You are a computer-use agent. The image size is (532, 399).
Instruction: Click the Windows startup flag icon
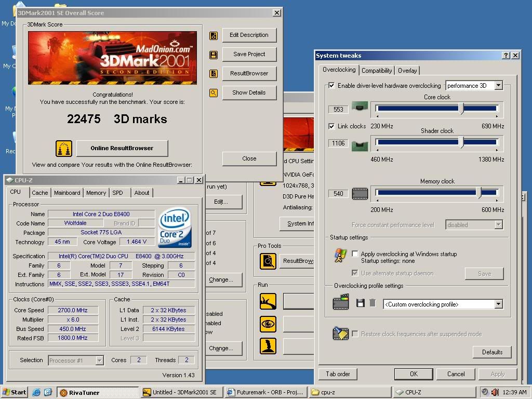click(340, 256)
